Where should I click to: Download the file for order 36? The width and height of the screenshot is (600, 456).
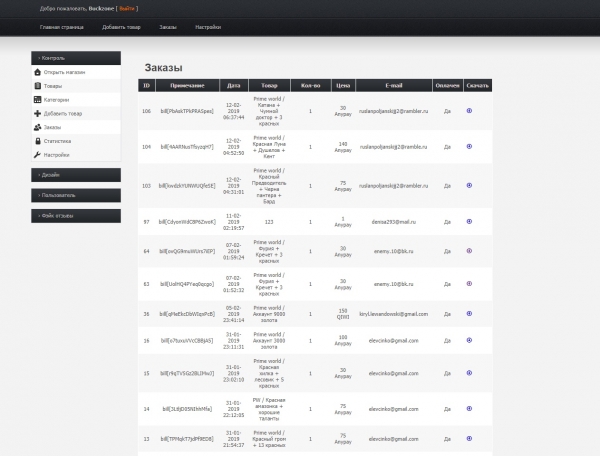[x=470, y=314]
